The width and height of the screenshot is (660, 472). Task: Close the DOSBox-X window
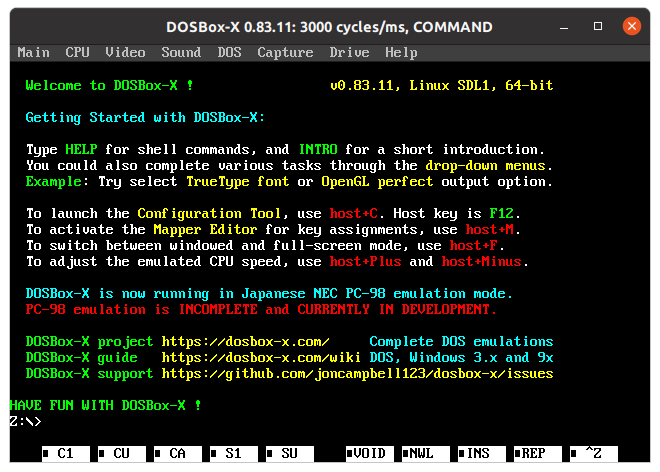click(x=632, y=26)
